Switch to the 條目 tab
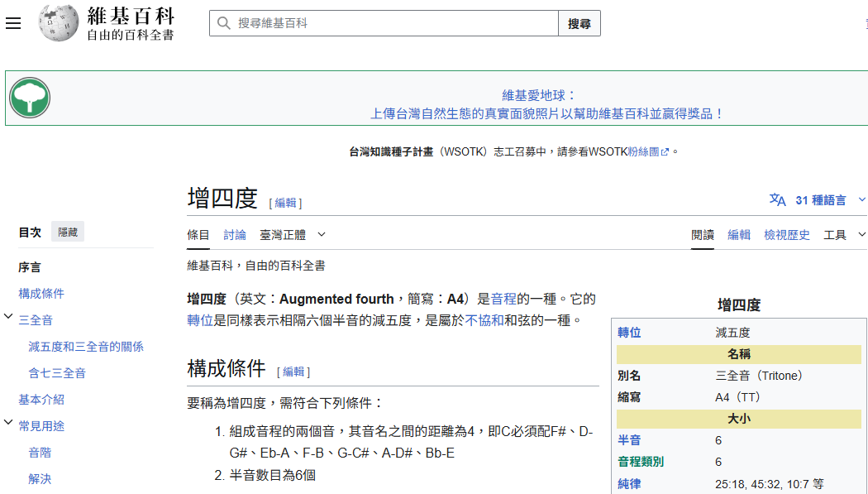This screenshot has height=494, width=868. coord(198,235)
